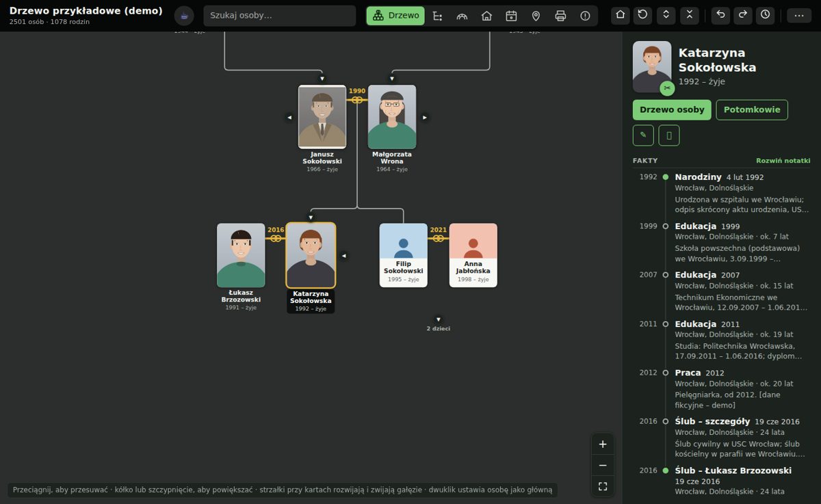Open the warnings exclamation icon
The width and height of the screenshot is (821, 504).
(585, 16)
